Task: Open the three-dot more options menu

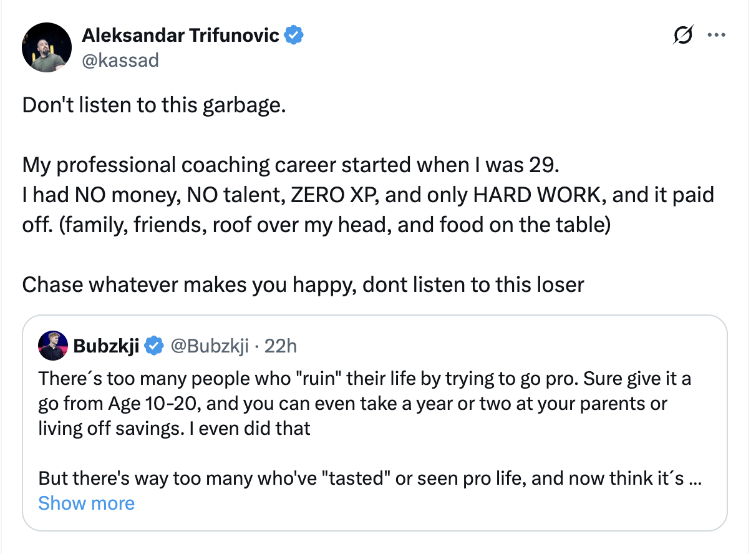Action: pyautogui.click(x=716, y=36)
